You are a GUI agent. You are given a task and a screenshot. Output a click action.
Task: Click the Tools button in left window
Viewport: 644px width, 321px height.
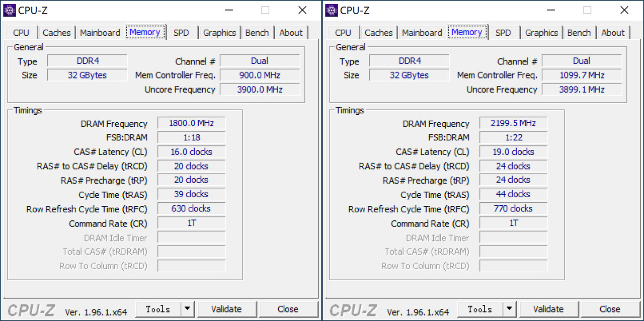[158, 309]
